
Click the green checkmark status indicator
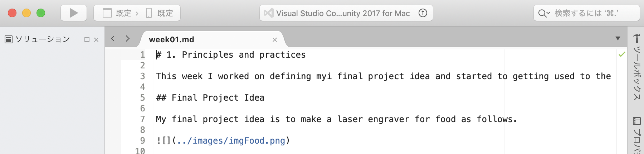coord(622,54)
